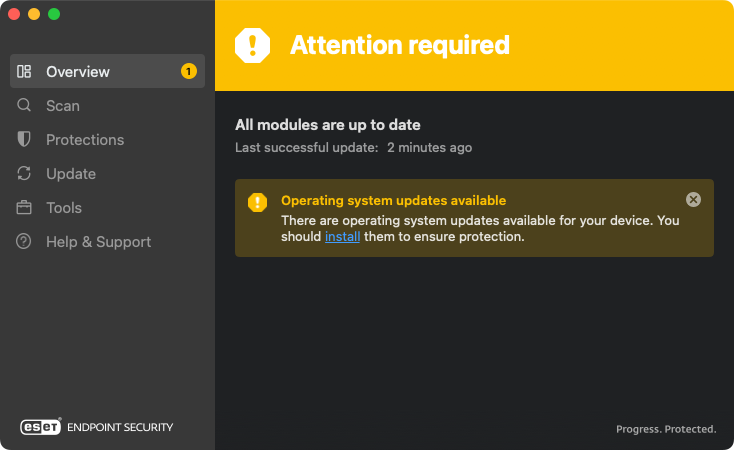734x450 pixels.
Task: Click the Attention required banner title
Action: click(399, 45)
